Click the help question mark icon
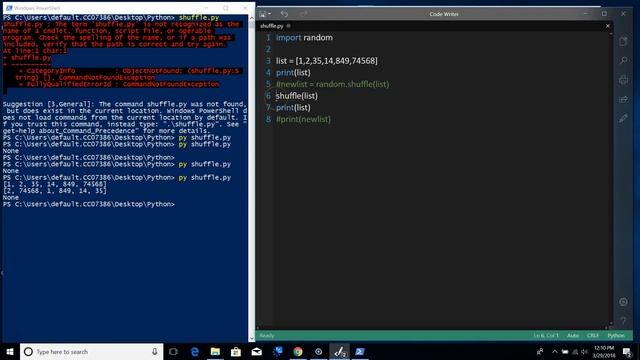This screenshot has width=640, height=360. (623, 321)
